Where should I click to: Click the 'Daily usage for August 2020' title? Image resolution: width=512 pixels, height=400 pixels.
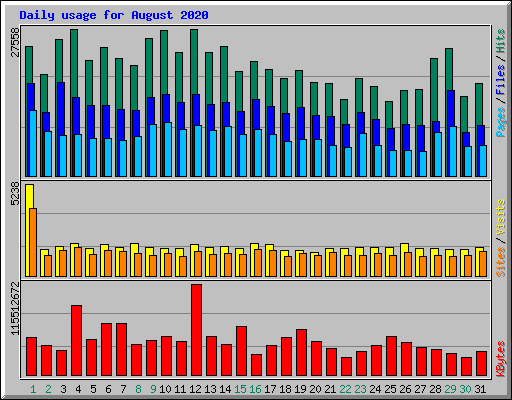tap(114, 15)
